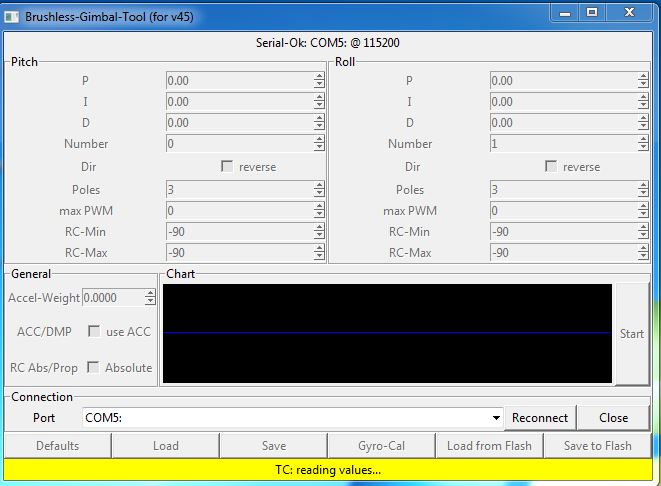Image resolution: width=661 pixels, height=486 pixels.
Task: Click the Roll Number input field
Action: (x=564, y=144)
